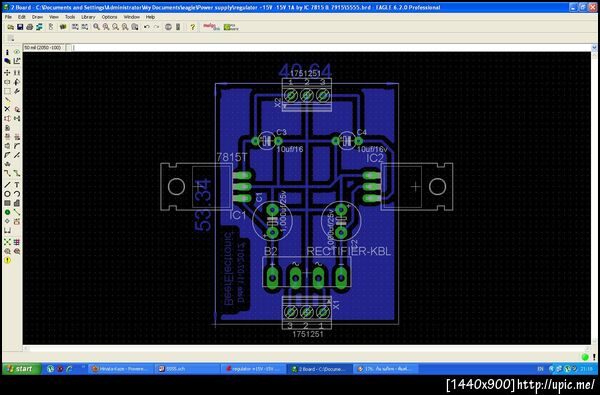Select the Arc tool
The height and width of the screenshot is (395, 600).
pyautogui.click(x=17, y=194)
